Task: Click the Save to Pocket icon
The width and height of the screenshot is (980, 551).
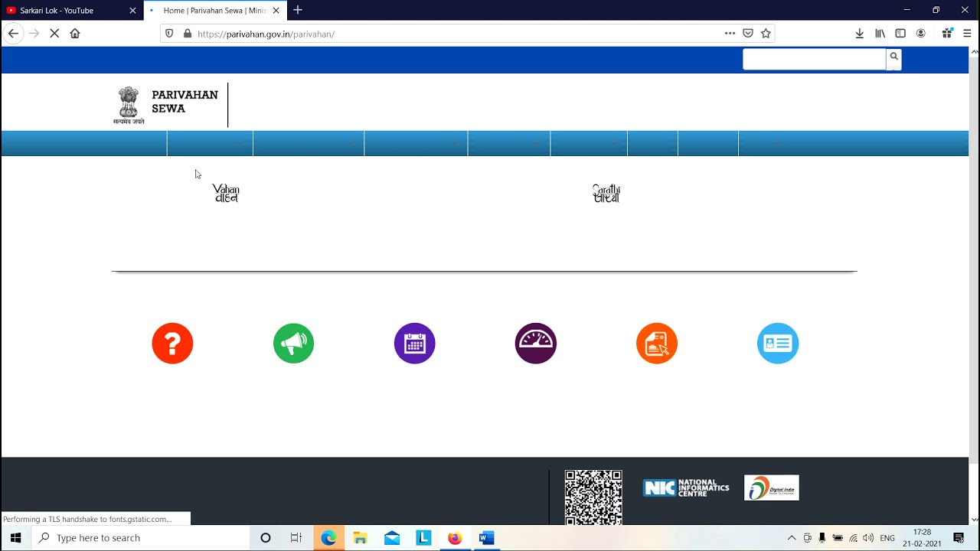Action: coord(748,34)
